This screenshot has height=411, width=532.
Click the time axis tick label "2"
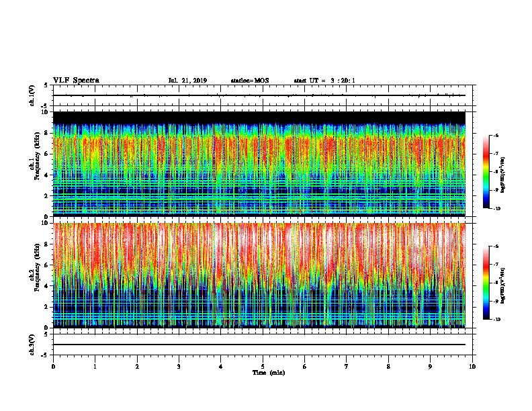pos(137,367)
